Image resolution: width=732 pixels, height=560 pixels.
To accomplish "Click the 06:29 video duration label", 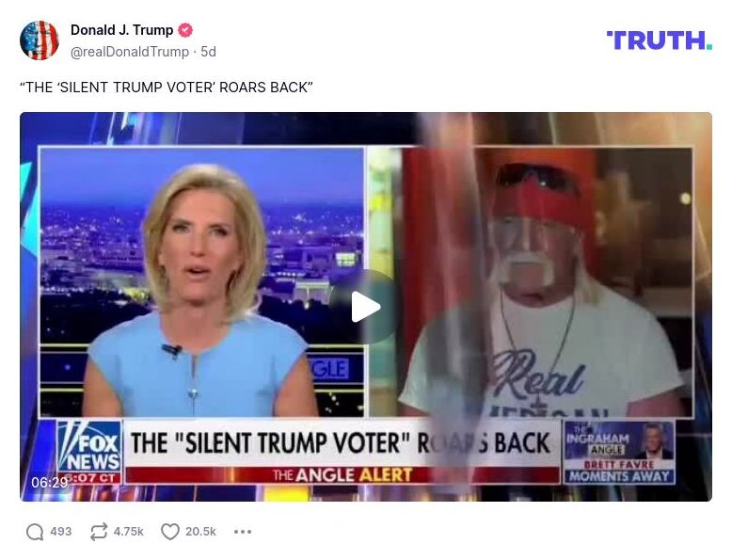I will [x=50, y=483].
